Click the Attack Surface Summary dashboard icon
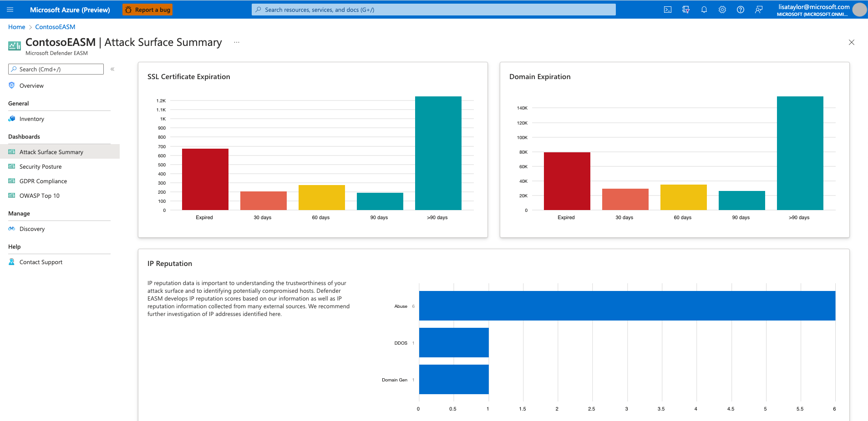 (12, 152)
